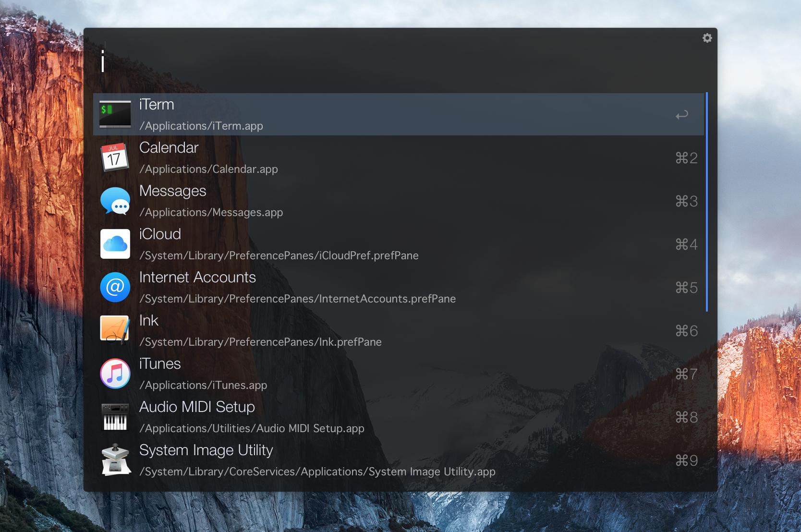Select the Audio MIDI Setup result title

coord(197,407)
